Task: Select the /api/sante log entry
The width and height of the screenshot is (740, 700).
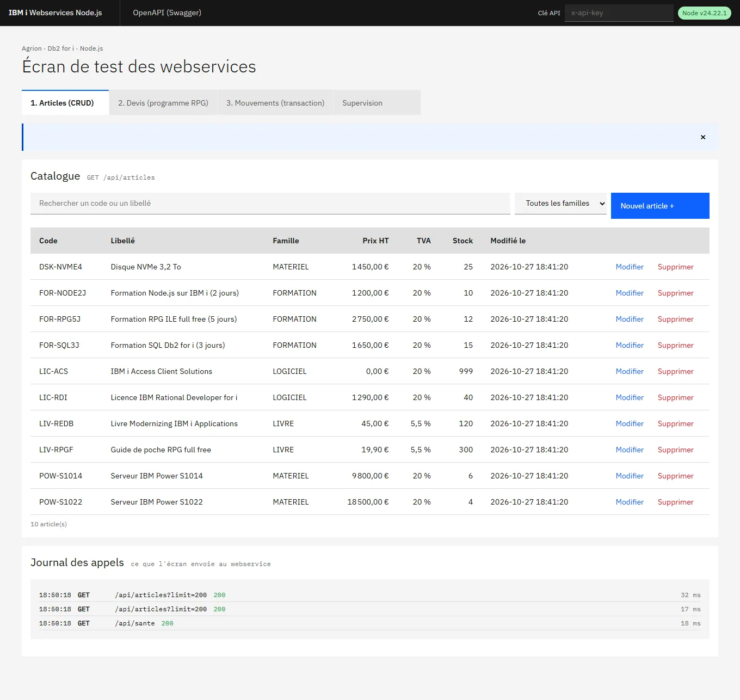Action: (x=370, y=623)
